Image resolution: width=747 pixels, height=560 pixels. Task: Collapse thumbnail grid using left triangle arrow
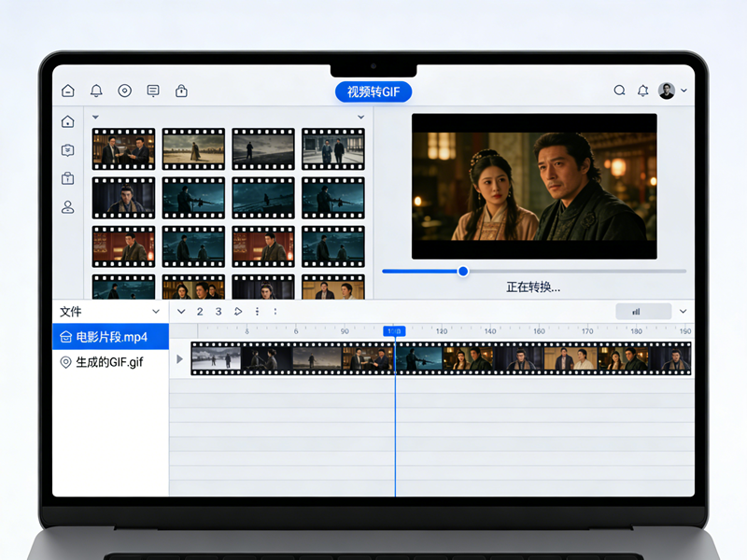tap(95, 118)
